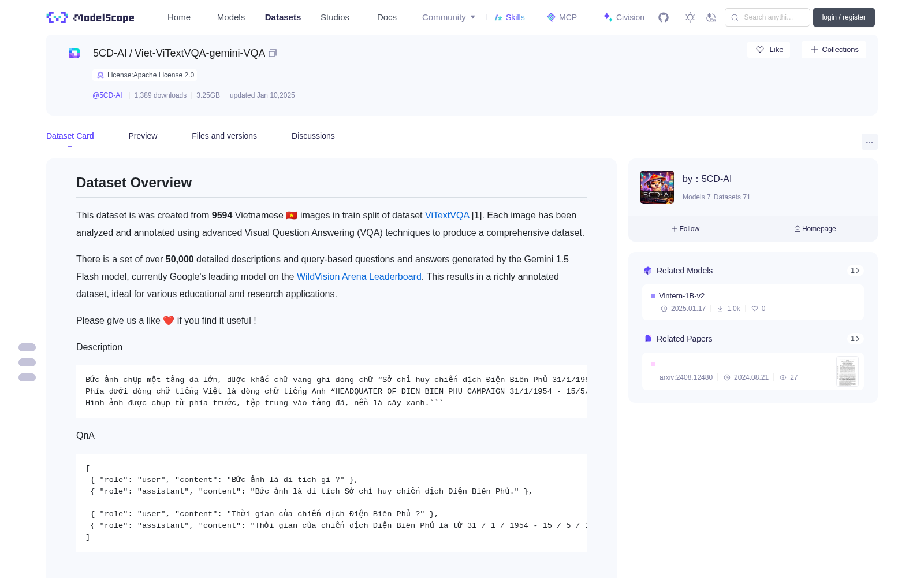
Task: Click the 3.25GB size text
Action: [208, 95]
